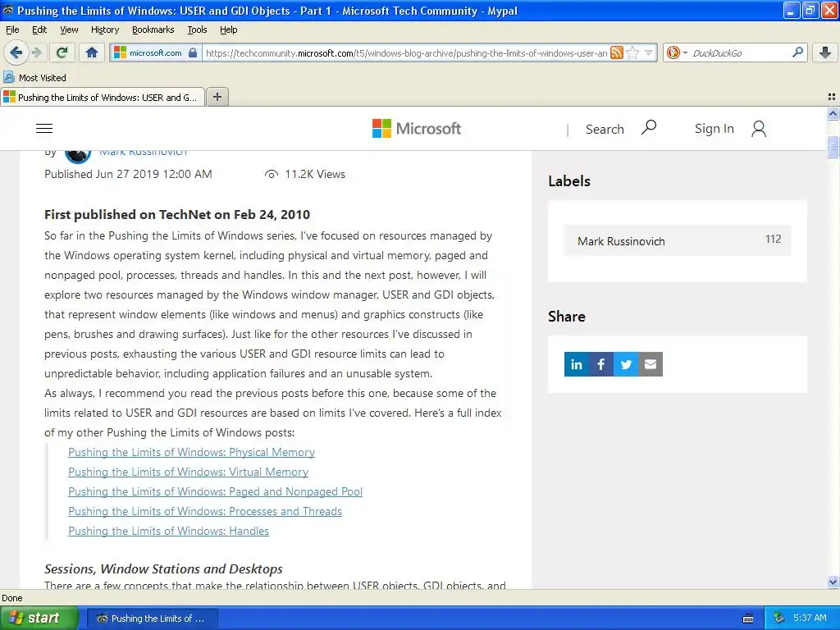The image size is (840, 630).
Task: Click the padlock site identity icon
Action: click(193, 52)
